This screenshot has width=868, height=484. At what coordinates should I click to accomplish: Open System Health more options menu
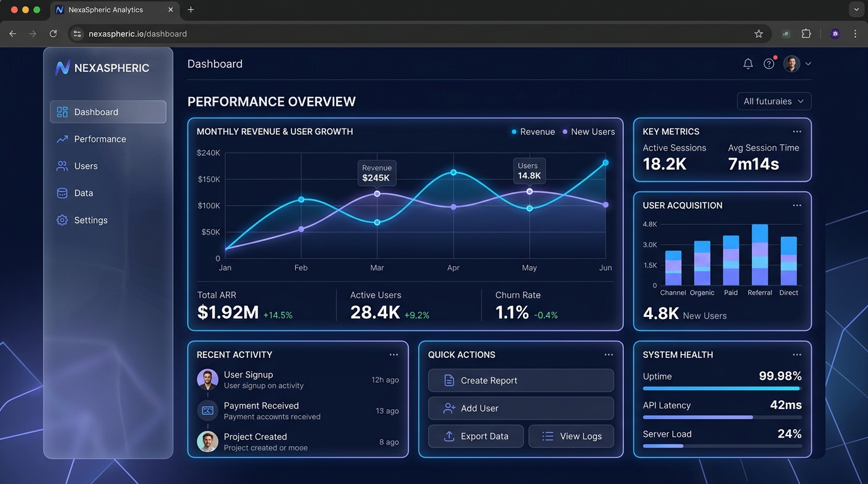(797, 355)
